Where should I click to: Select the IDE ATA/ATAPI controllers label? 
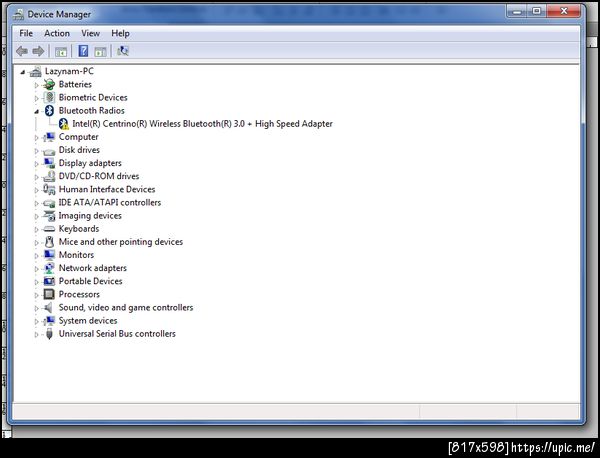click(x=109, y=202)
